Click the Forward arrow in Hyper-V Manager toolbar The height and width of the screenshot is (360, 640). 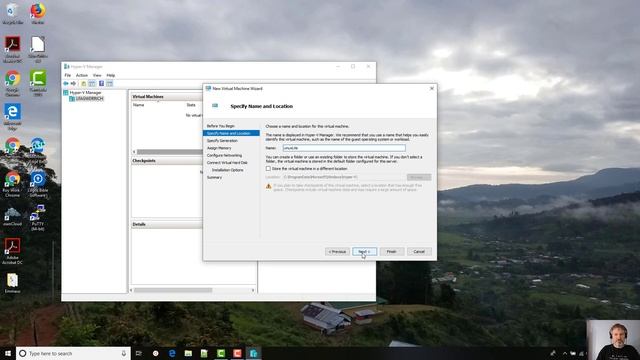[73, 84]
